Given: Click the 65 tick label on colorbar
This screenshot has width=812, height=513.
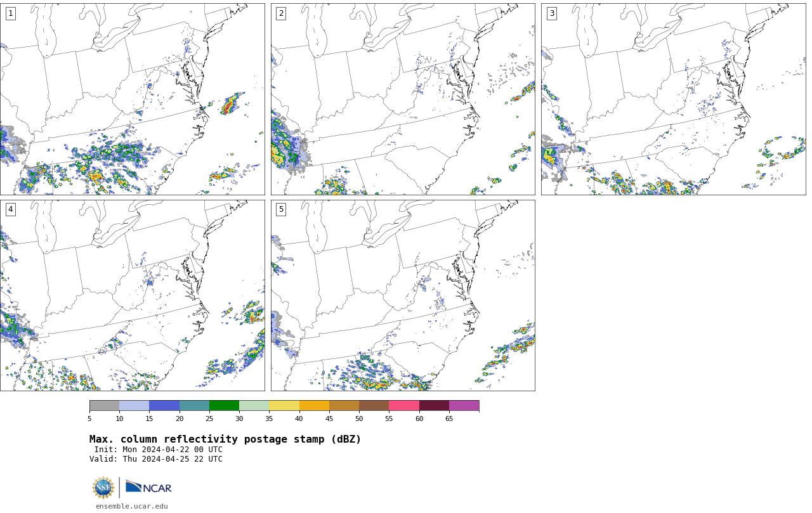Looking at the screenshot, I should point(449,419).
